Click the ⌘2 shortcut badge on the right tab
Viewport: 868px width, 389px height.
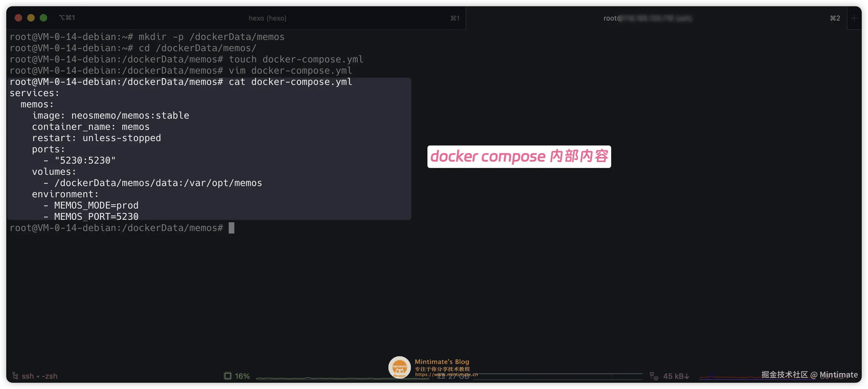pos(835,18)
